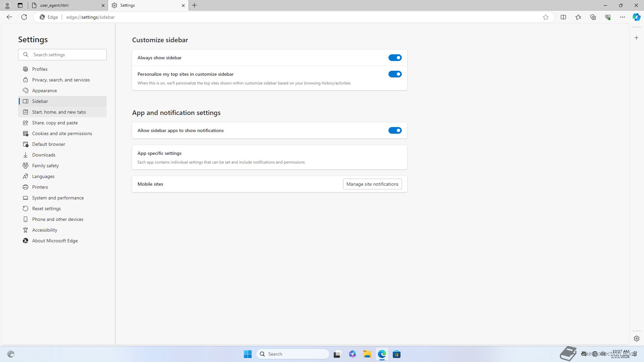Open the tab actions menu
The width and height of the screenshot is (644, 362).
[x=20, y=5]
